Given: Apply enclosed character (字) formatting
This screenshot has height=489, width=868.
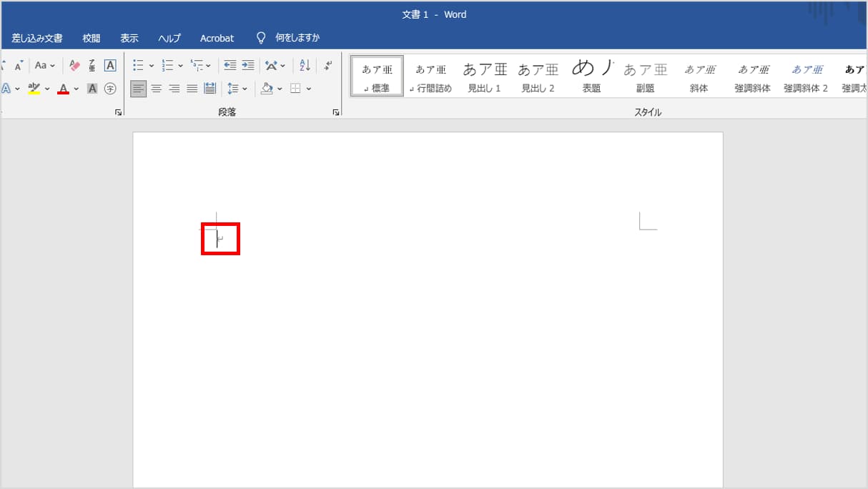Looking at the screenshot, I should 110,89.
